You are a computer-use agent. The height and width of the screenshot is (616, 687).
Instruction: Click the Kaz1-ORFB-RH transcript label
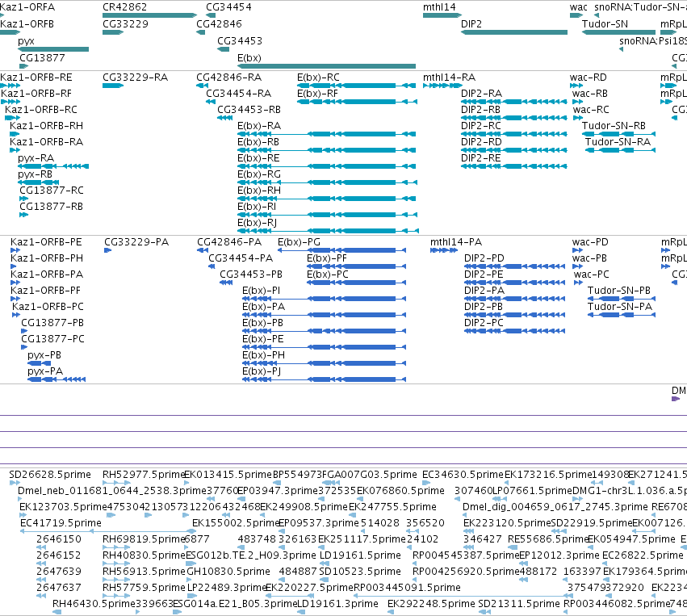click(x=47, y=126)
